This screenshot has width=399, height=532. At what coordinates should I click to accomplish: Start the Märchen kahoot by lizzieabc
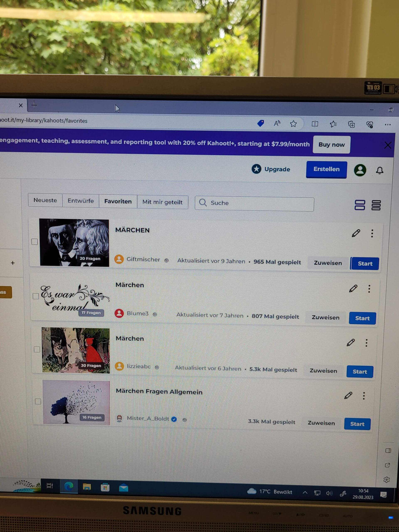click(360, 372)
